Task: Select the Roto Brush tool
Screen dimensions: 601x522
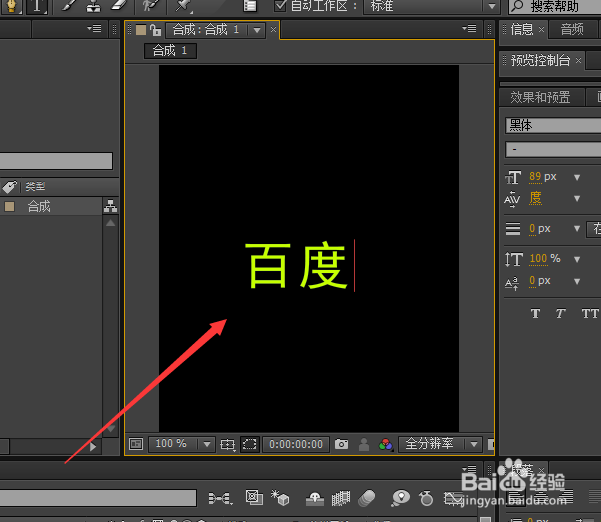Action: click(150, 6)
